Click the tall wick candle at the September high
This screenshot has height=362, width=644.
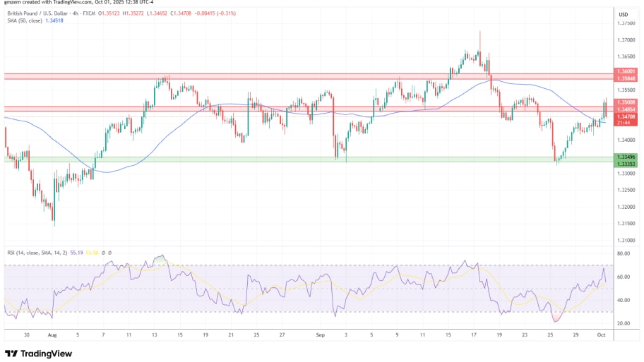(479, 41)
